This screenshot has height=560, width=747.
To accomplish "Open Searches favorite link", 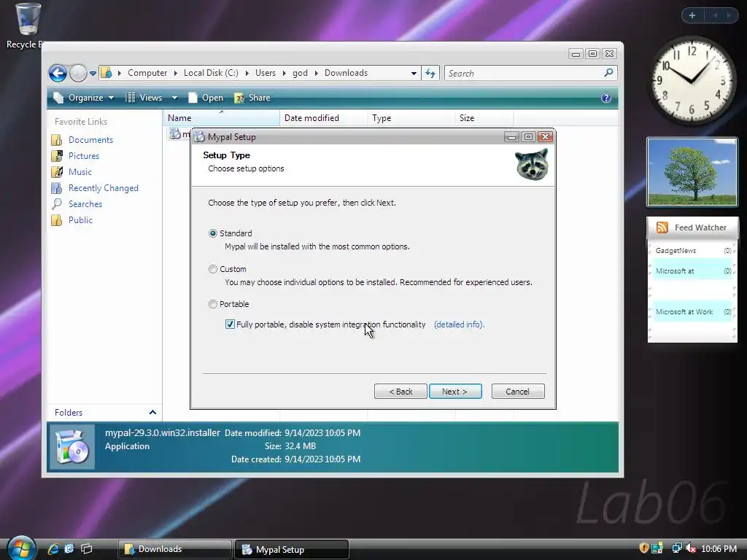I will tap(85, 204).
